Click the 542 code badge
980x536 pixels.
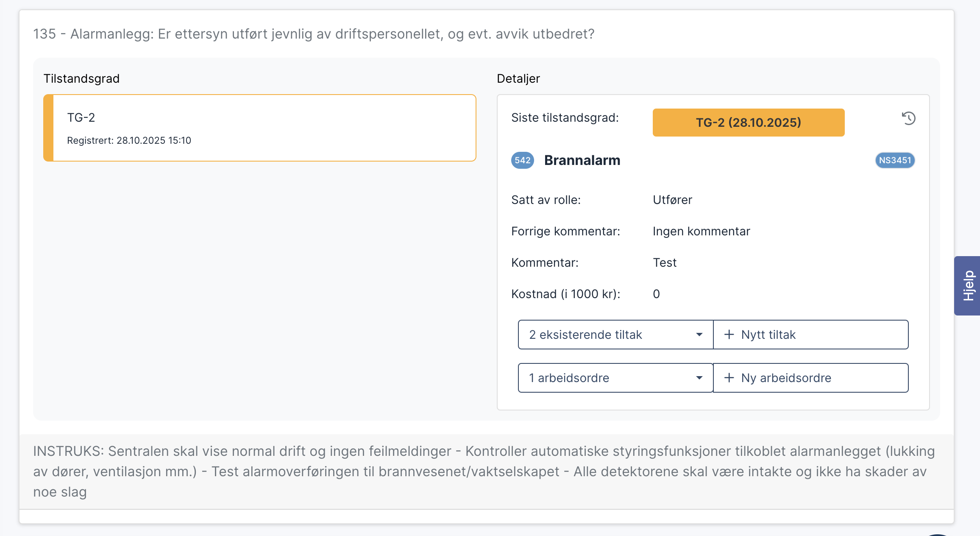click(522, 160)
